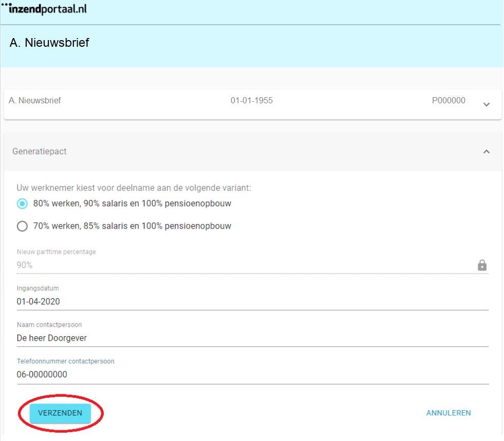
Task: Click the lock icon beside parttime percentage
Action: click(482, 265)
